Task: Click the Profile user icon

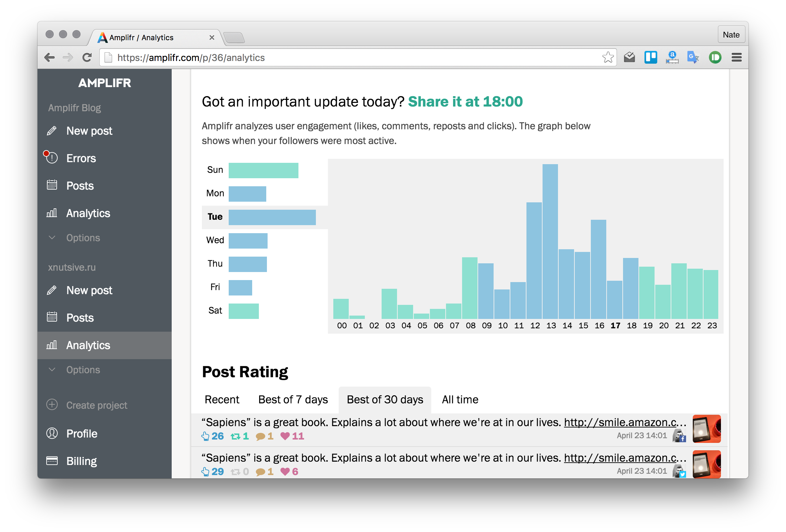Action: point(52,433)
